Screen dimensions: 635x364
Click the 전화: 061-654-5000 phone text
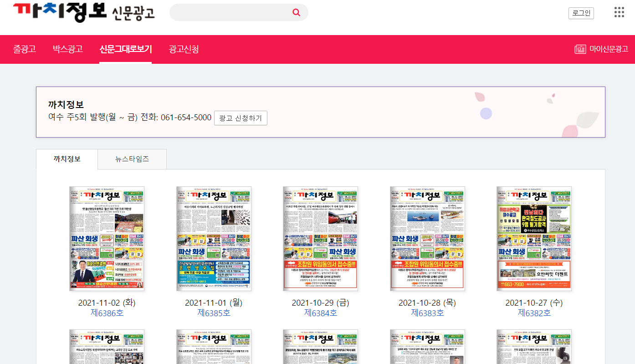[176, 118]
